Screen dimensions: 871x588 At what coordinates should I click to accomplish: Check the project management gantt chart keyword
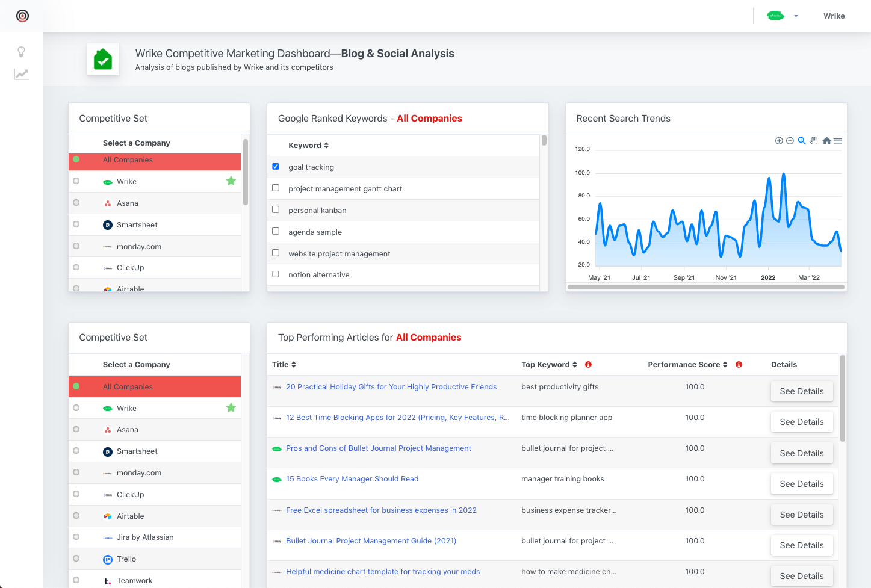[276, 188]
